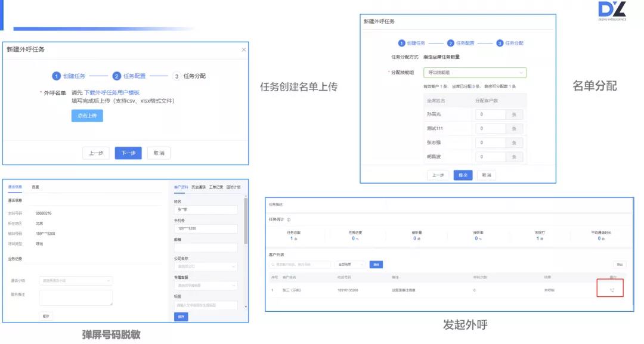Image resolution: width=644 pixels, height=344 pixels.
Task: Close the upload-step 新建外呼任务 dialog
Action: pyautogui.click(x=243, y=49)
